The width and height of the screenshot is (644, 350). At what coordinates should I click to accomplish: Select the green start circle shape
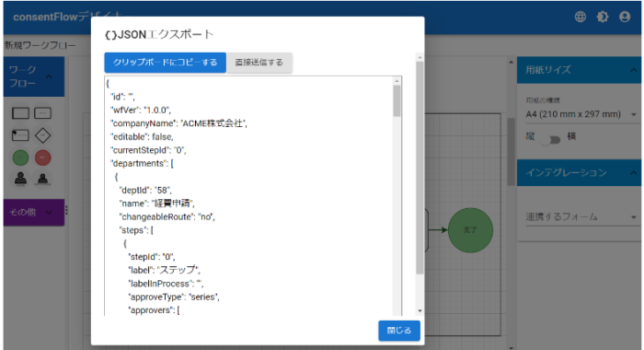coord(20,157)
